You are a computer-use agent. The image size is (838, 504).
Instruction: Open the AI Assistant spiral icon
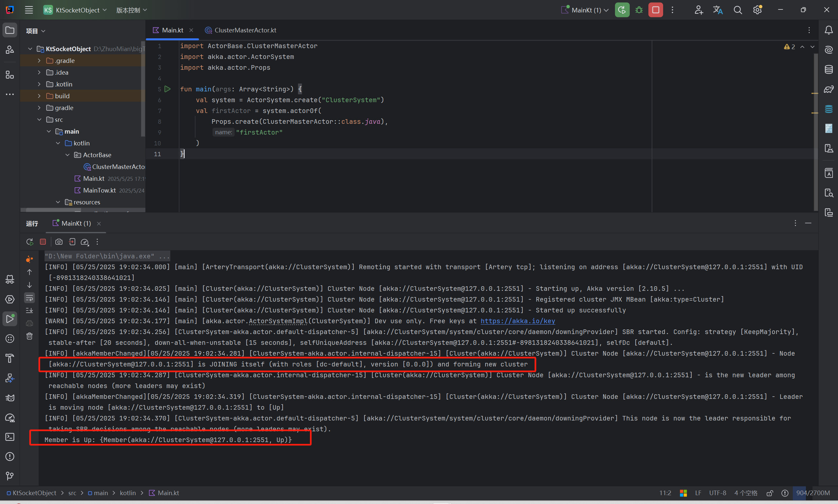pos(829,50)
